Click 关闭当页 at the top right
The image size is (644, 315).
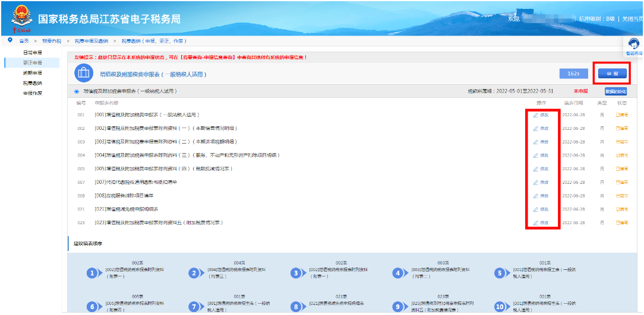(x=632, y=19)
